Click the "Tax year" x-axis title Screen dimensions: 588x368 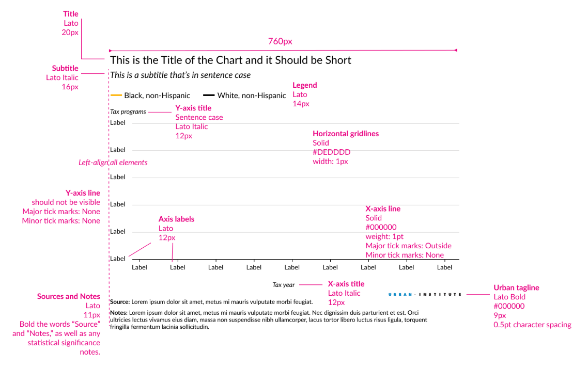point(284,285)
